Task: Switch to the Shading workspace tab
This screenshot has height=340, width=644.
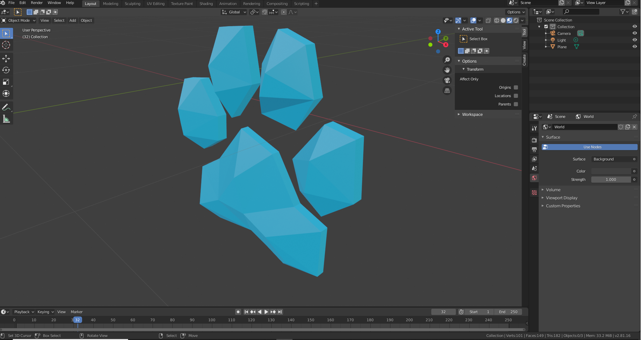Action: [206, 4]
